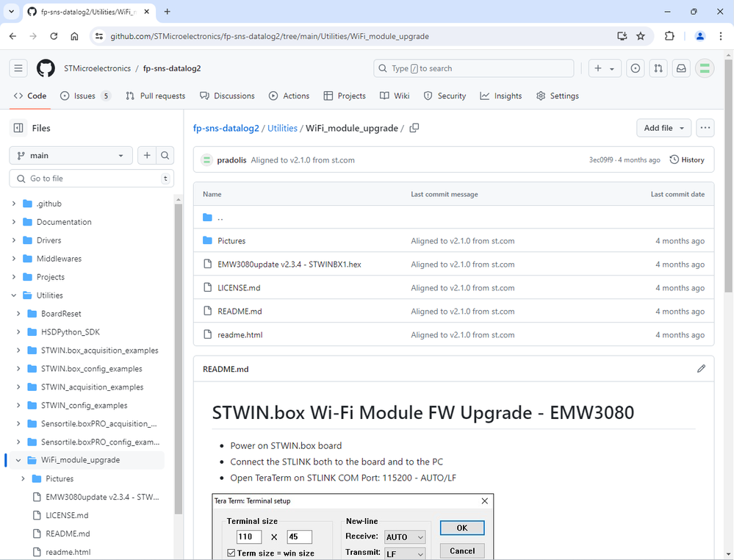Open readme.html in the file list
734x560 pixels.
(240, 335)
